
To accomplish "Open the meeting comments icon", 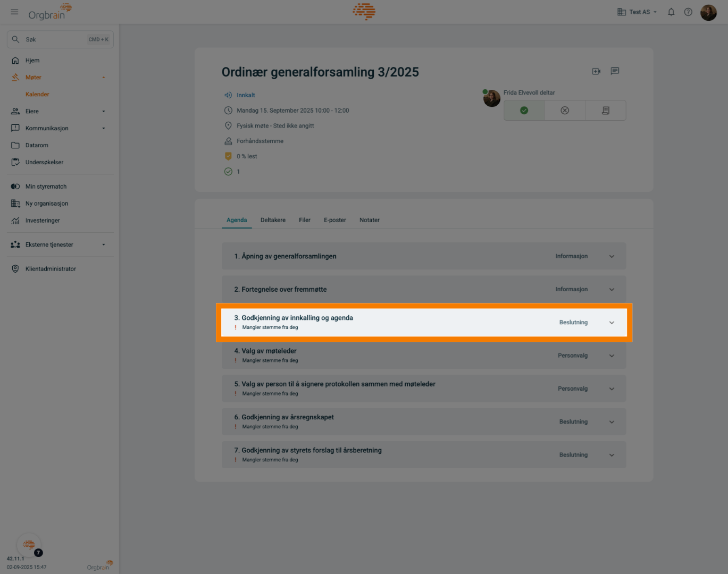I will click(615, 71).
